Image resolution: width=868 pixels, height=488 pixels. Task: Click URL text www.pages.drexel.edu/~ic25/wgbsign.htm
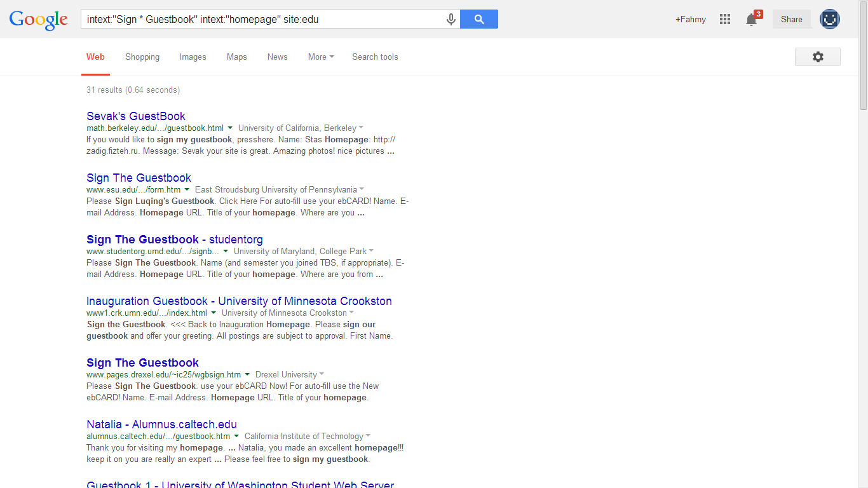click(163, 374)
